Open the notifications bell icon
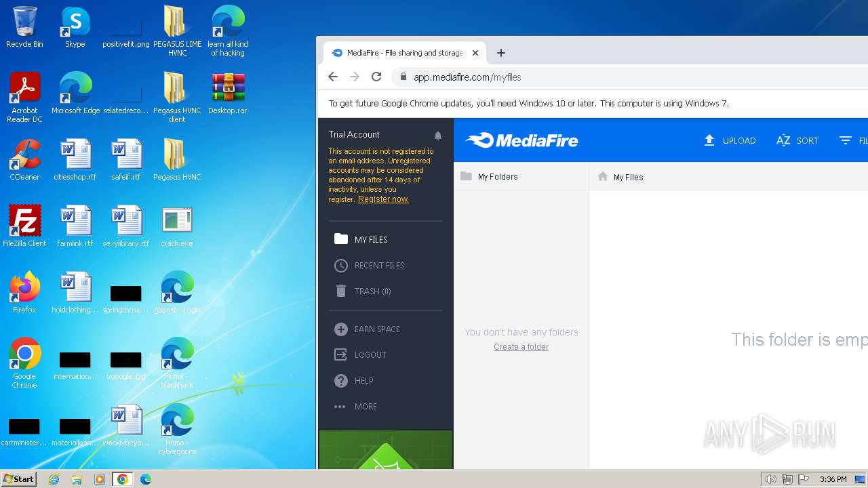Screen dimensions: 868x488 [438, 136]
